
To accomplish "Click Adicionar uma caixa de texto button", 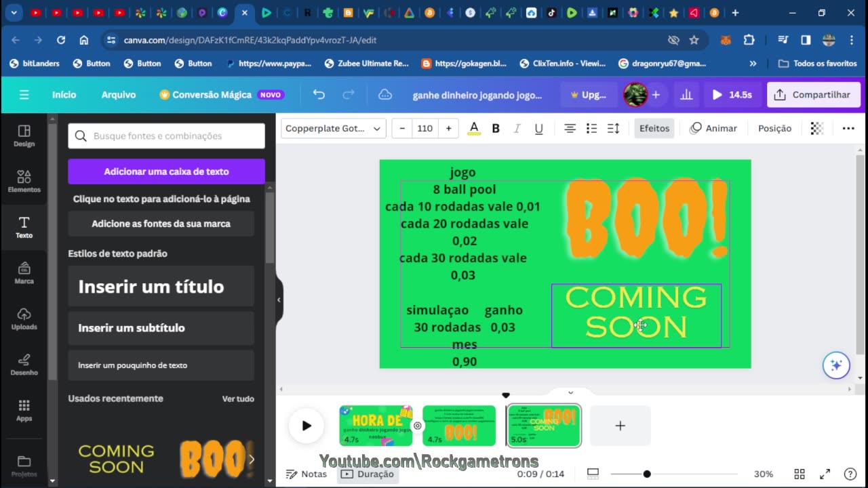I will coord(166,171).
